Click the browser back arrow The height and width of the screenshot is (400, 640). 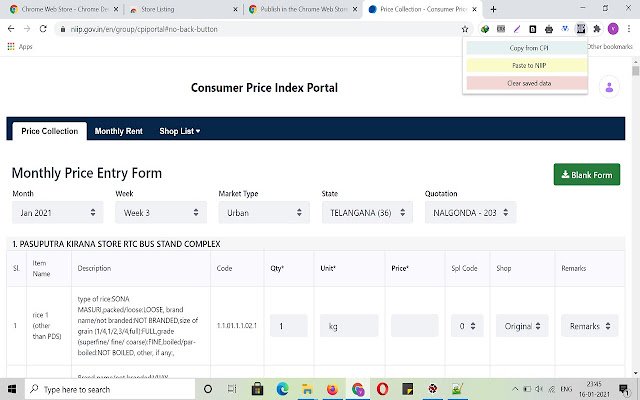[11, 29]
